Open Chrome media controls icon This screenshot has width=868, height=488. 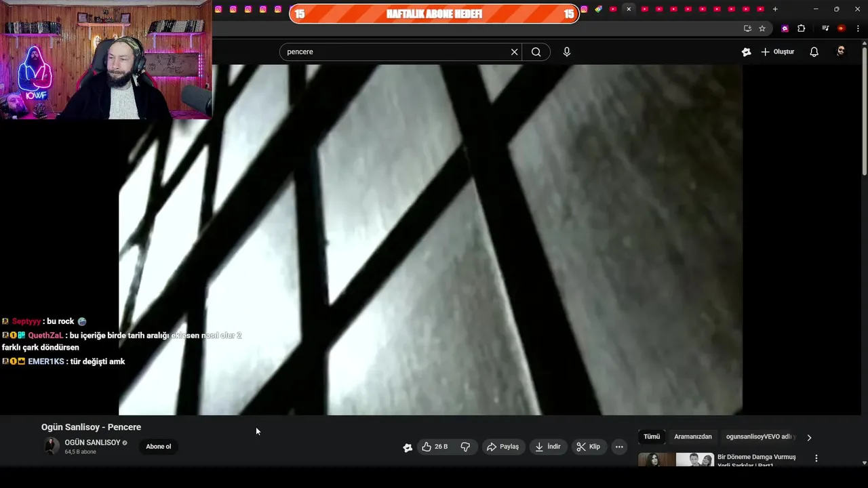pyautogui.click(x=825, y=28)
